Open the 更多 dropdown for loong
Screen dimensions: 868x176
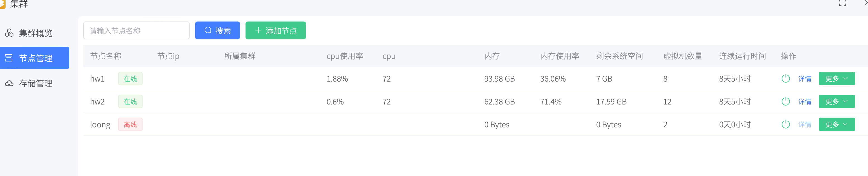(x=836, y=124)
